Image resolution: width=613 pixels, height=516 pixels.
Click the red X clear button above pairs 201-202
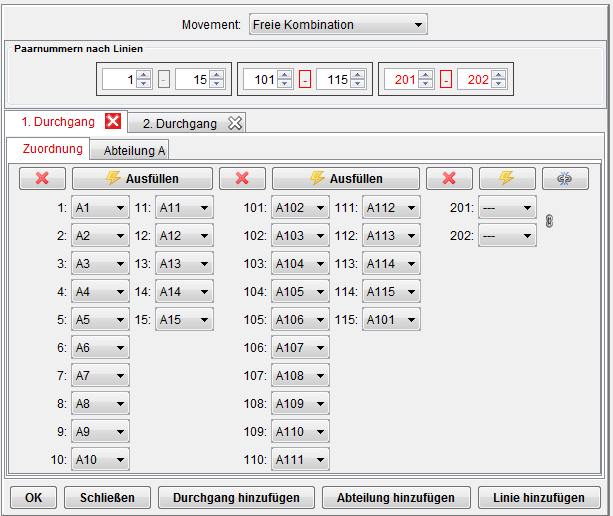coord(449,178)
